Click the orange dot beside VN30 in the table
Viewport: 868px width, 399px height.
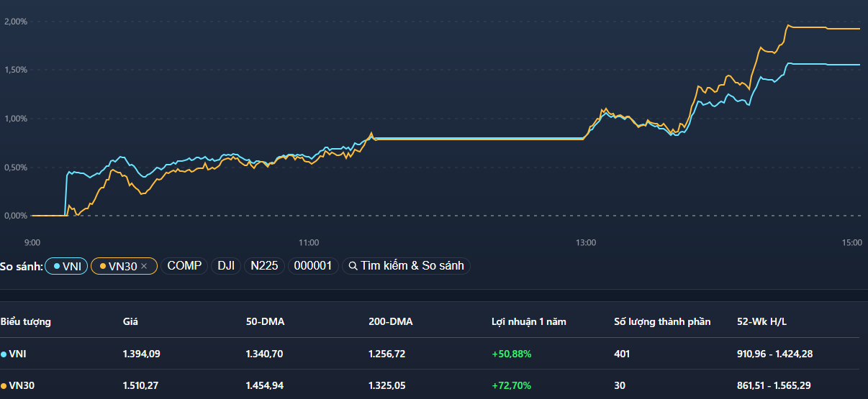coord(4,386)
